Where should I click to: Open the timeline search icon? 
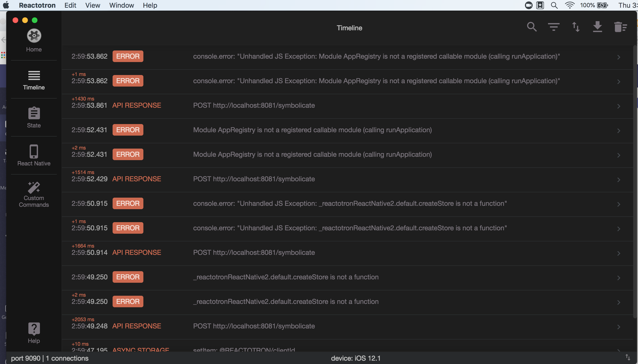tap(531, 27)
